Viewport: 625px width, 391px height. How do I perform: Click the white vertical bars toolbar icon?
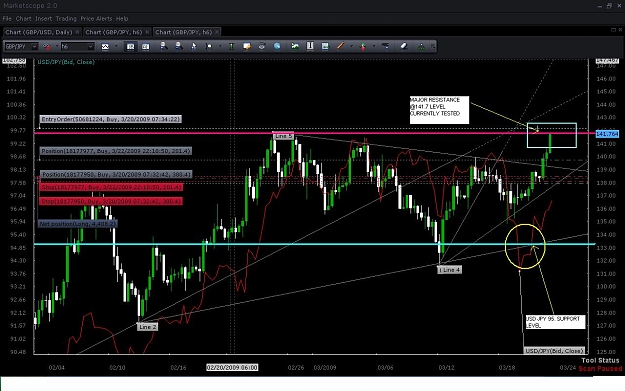click(310, 46)
